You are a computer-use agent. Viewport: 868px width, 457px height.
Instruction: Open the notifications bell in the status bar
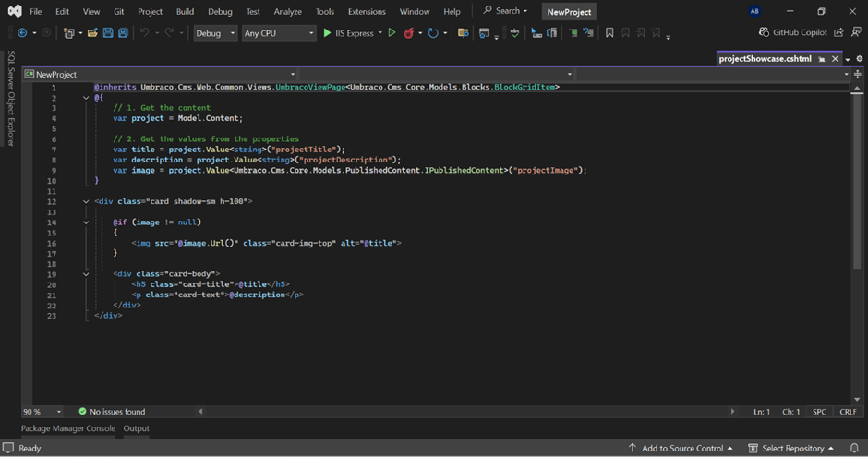click(x=854, y=448)
